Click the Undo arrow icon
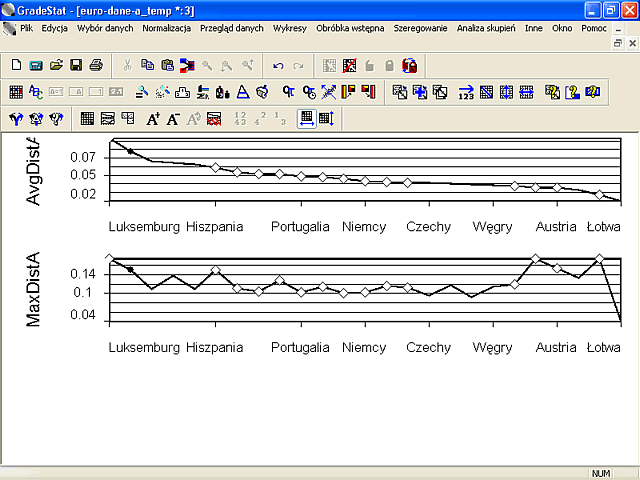 click(x=278, y=66)
